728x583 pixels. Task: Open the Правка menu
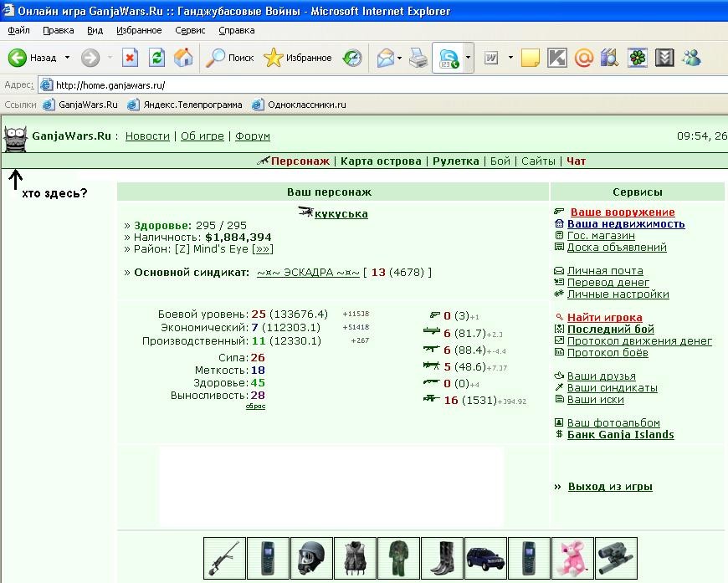coord(58,31)
